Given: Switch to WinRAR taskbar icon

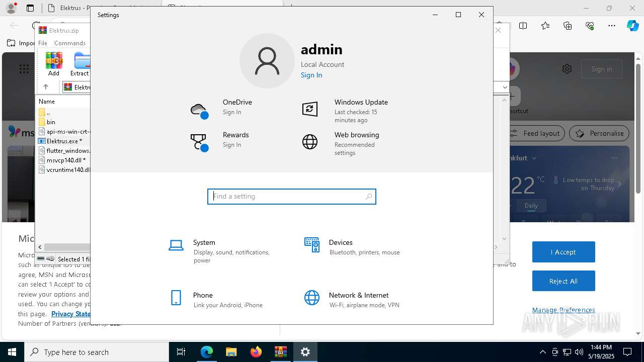Looking at the screenshot, I should (x=281, y=352).
